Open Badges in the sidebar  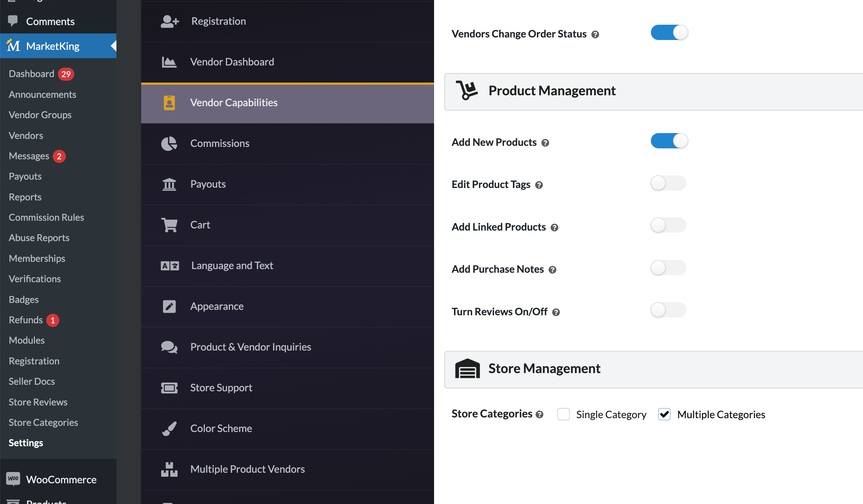pos(24,300)
